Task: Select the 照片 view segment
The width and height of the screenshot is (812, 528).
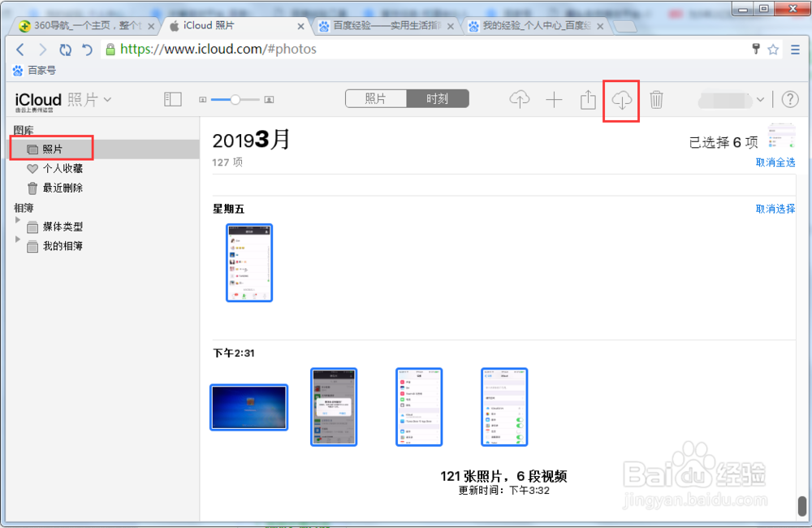Action: click(376, 98)
